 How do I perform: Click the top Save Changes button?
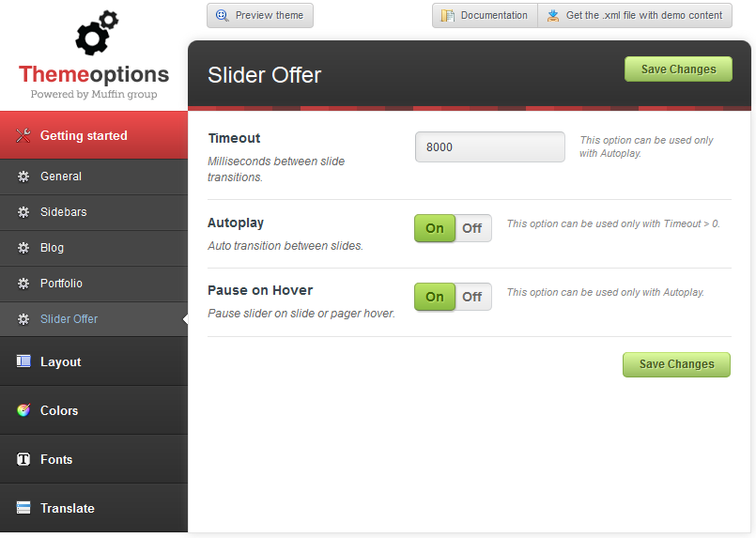(678, 69)
